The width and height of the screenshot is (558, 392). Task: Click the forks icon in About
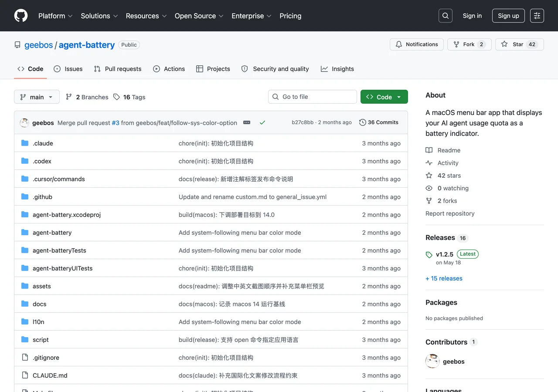429,201
